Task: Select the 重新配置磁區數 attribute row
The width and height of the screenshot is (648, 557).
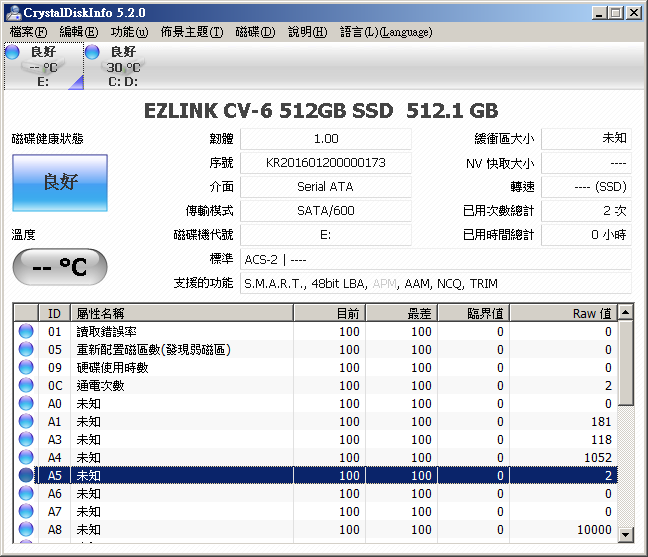Action: [x=316, y=349]
